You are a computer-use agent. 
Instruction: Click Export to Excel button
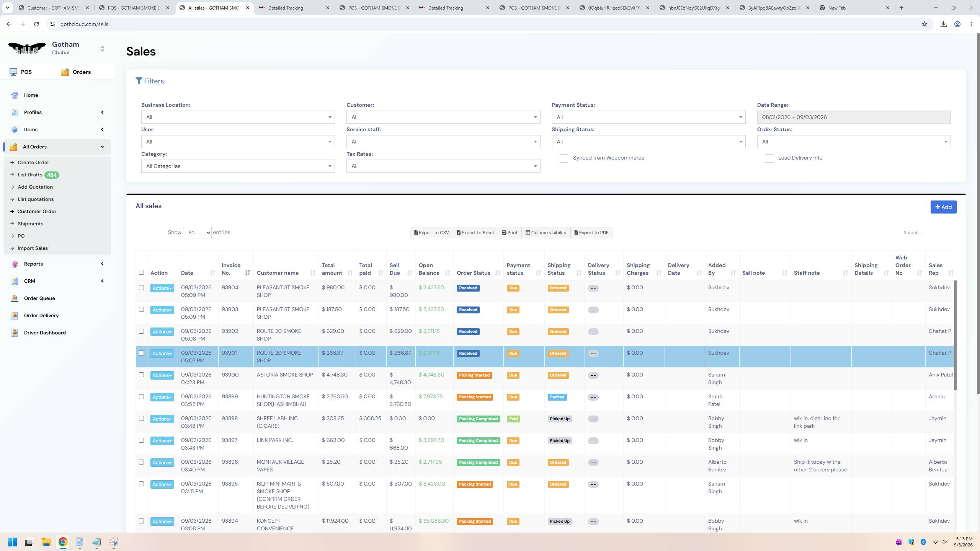(x=475, y=233)
